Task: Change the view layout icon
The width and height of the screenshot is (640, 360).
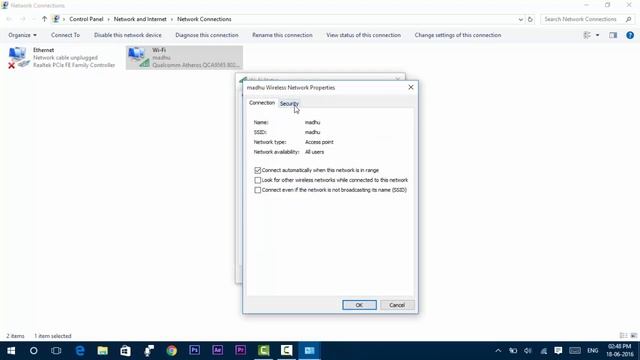Action: point(587,35)
